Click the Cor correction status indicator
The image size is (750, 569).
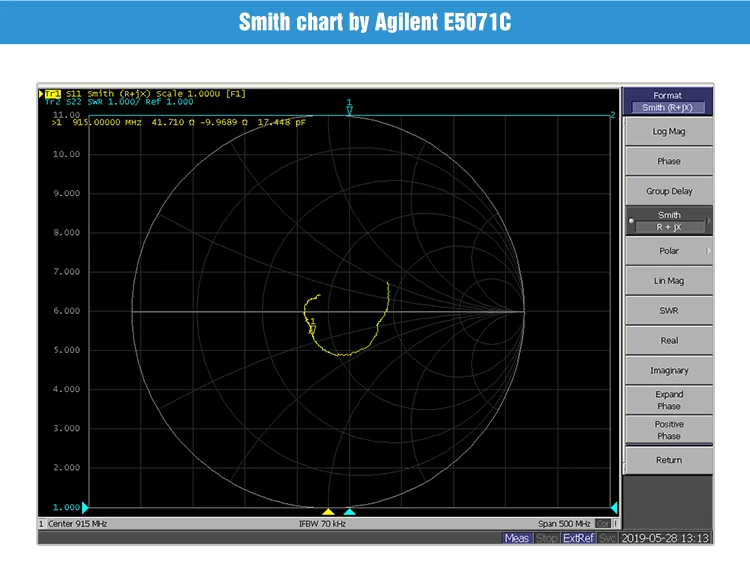[x=603, y=524]
